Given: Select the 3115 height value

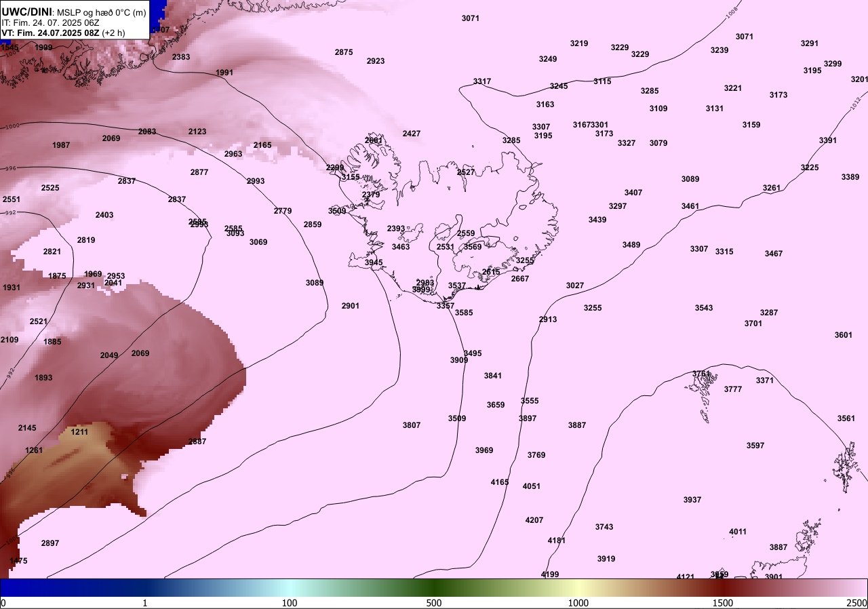Looking at the screenshot, I should pos(602,81).
